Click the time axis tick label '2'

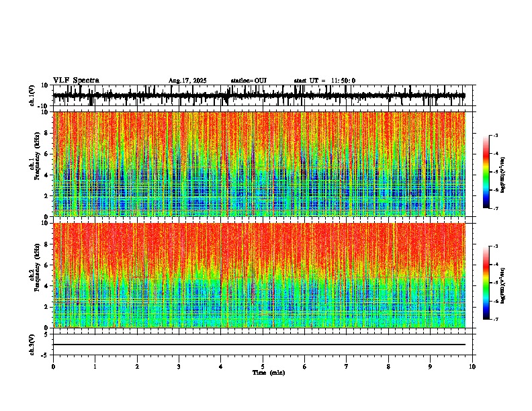tap(137, 367)
